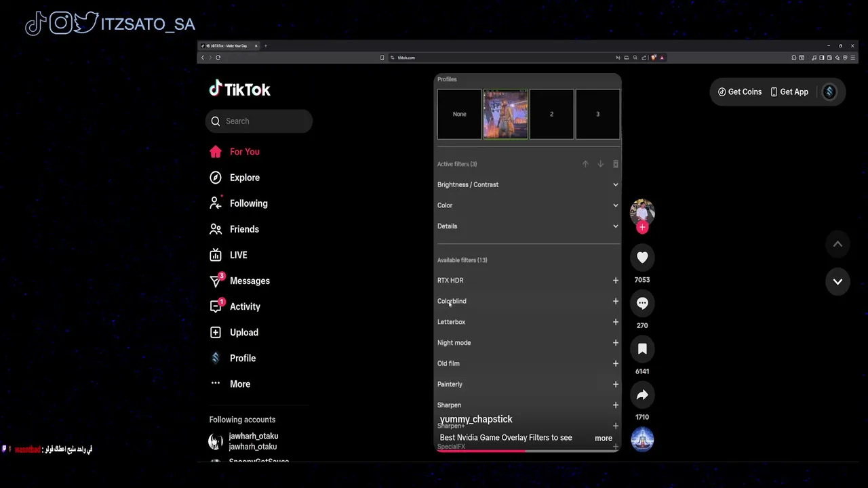
Task: Move the active filter down
Action: tap(600, 164)
